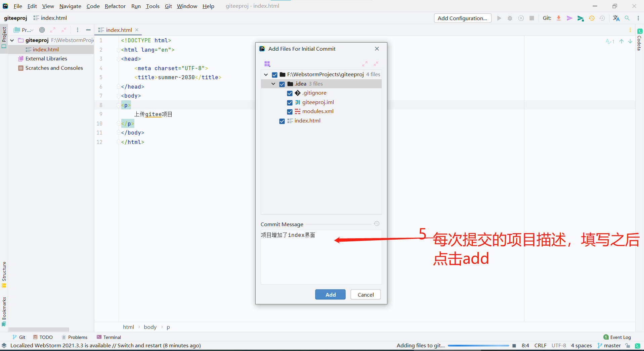Click the Stop square icon

coord(532,18)
